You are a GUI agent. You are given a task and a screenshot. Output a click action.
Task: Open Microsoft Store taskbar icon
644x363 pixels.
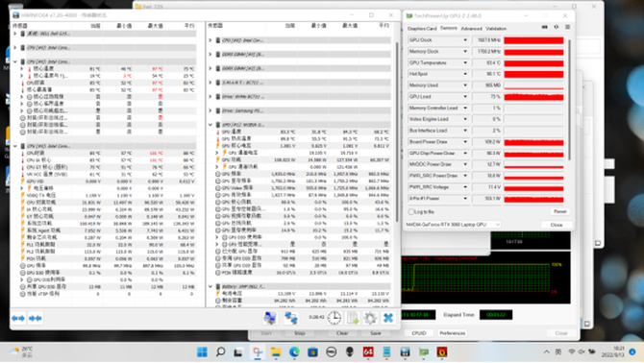pos(312,351)
